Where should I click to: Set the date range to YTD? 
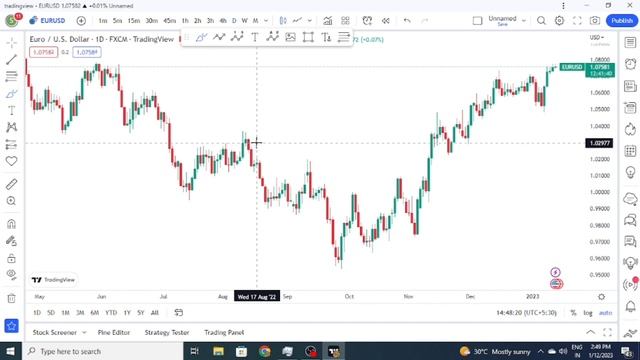click(x=111, y=313)
